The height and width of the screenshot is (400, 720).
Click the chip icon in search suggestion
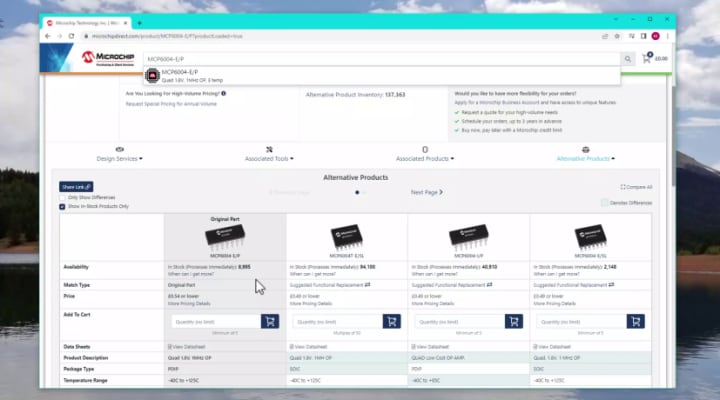pyautogui.click(x=152, y=75)
